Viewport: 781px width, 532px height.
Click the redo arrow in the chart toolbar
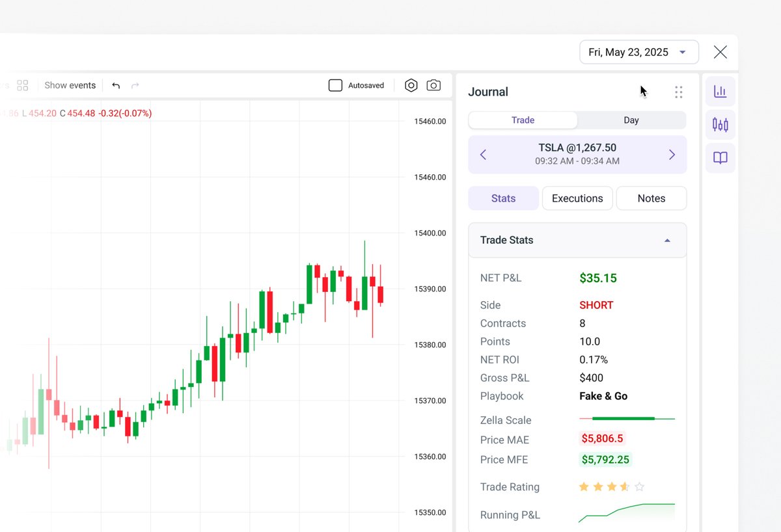tap(135, 85)
